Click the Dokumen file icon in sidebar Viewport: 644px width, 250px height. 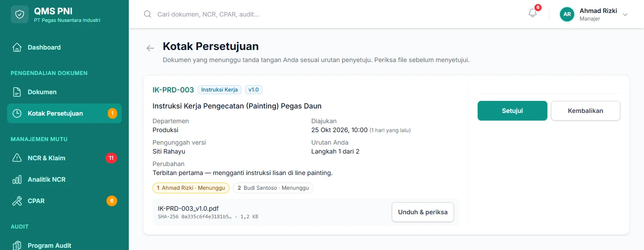[17, 92]
